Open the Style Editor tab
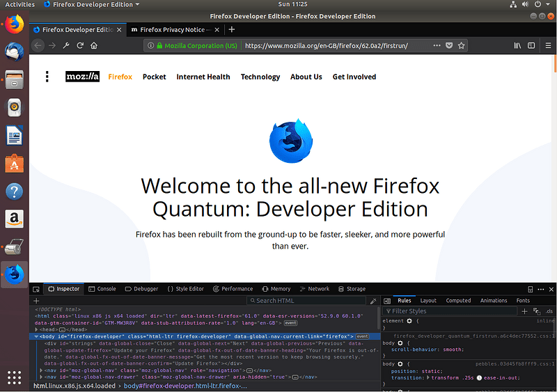Image resolution: width=557 pixels, height=392 pixels. tap(185, 289)
